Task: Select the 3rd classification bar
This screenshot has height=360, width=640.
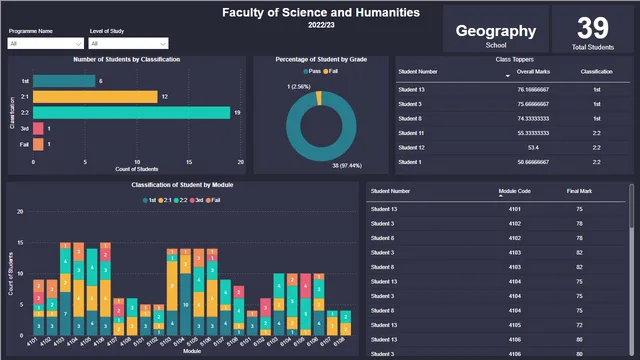Action: tap(38, 129)
